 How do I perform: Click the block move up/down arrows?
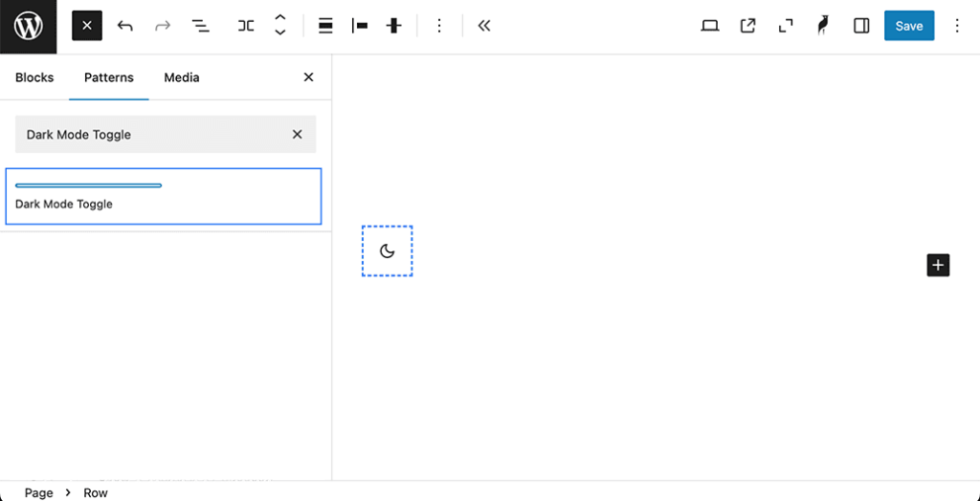(280, 26)
